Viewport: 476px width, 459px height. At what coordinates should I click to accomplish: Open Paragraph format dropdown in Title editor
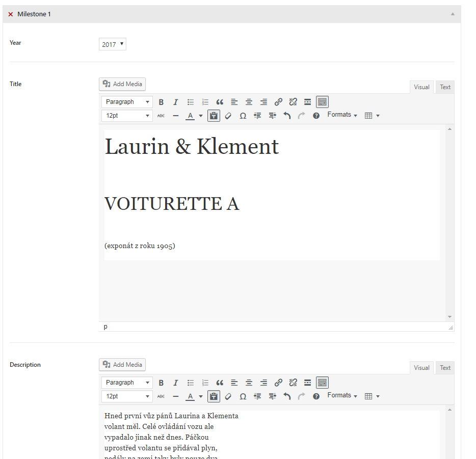click(127, 102)
